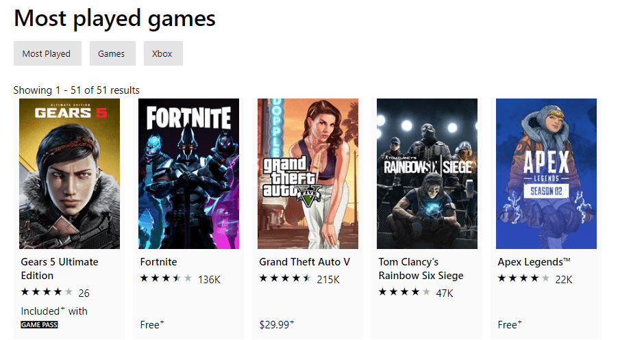
Task: Open the Gears 5 Ultimate Edition title link
Action: pos(60,268)
